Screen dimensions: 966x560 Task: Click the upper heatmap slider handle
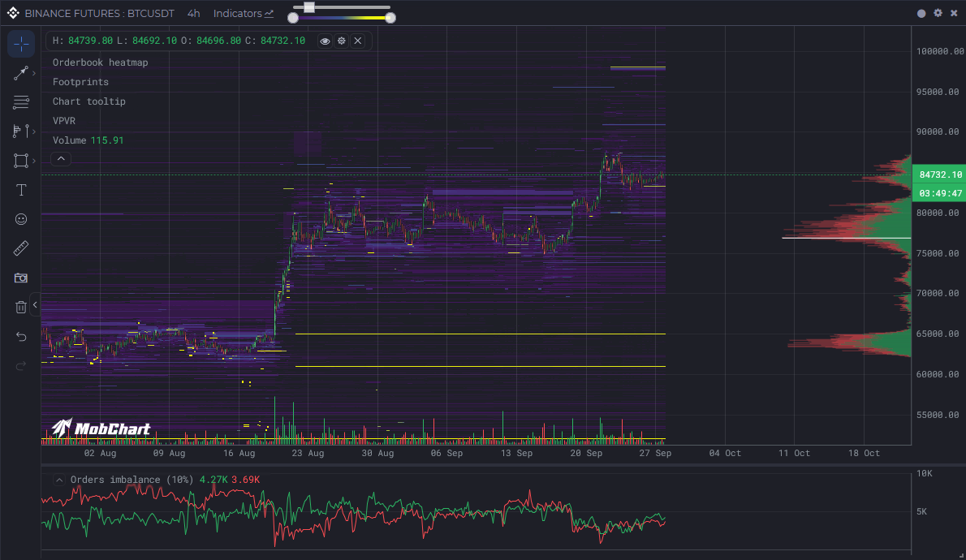tap(309, 6)
